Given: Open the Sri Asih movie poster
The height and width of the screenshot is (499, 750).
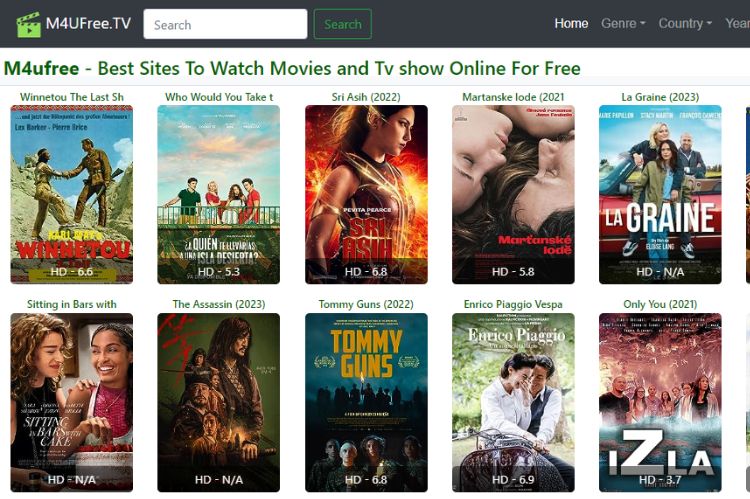Looking at the screenshot, I should [x=366, y=194].
